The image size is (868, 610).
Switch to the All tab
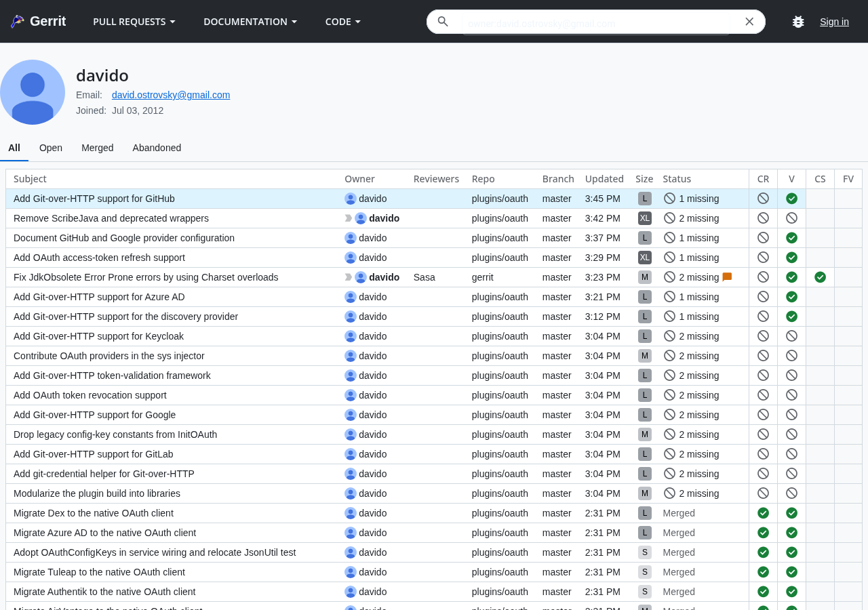coord(14,148)
